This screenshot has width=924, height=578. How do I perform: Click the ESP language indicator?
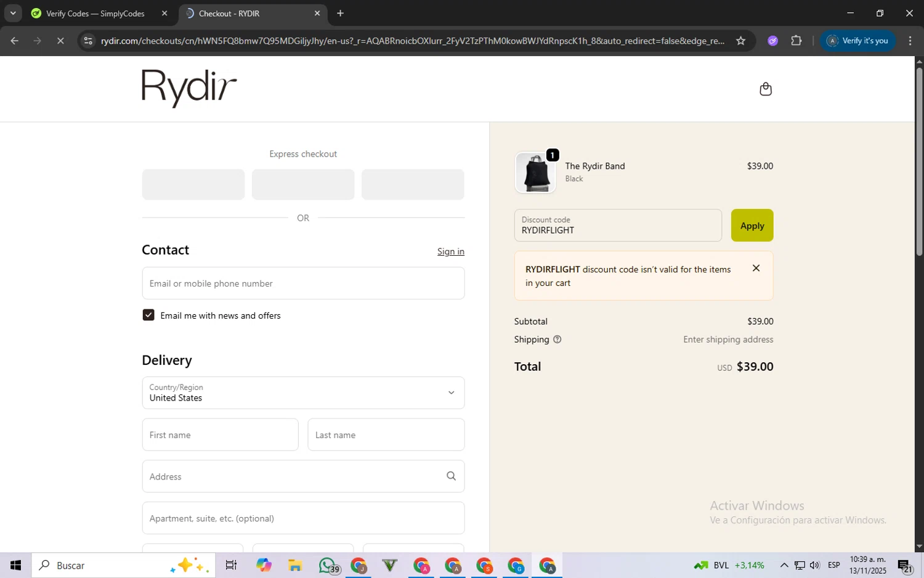point(834,565)
